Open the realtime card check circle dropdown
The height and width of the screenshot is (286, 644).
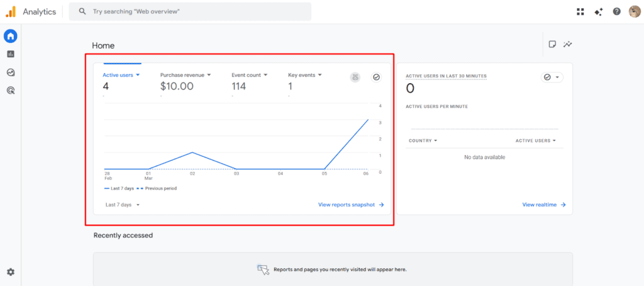point(552,77)
